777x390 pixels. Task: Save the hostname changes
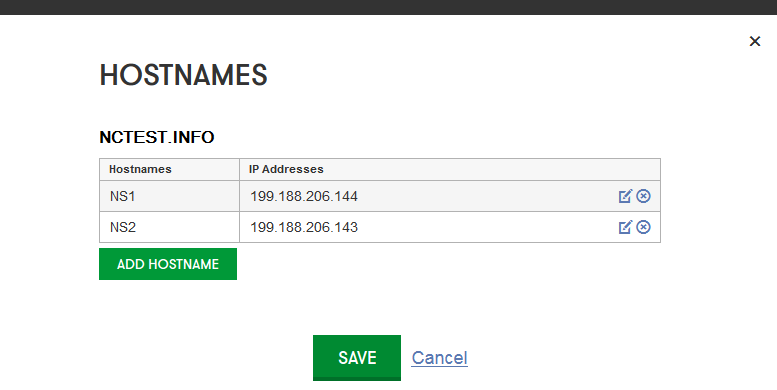[357, 358]
